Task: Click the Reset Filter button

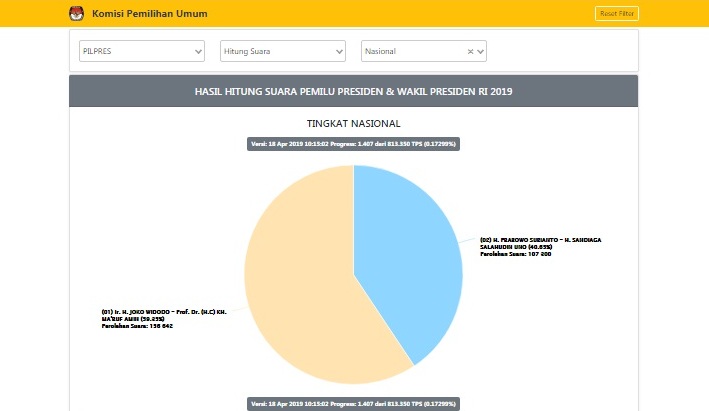Action: coord(616,14)
